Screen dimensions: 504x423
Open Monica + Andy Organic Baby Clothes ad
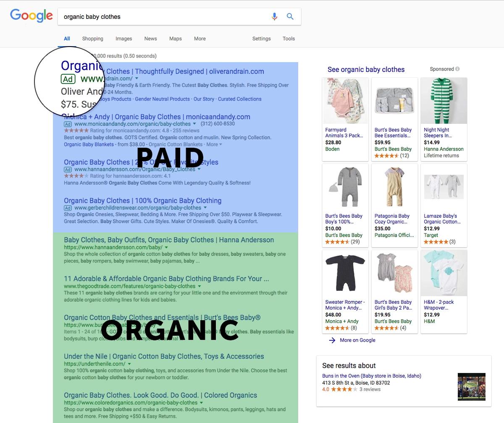coord(157,117)
